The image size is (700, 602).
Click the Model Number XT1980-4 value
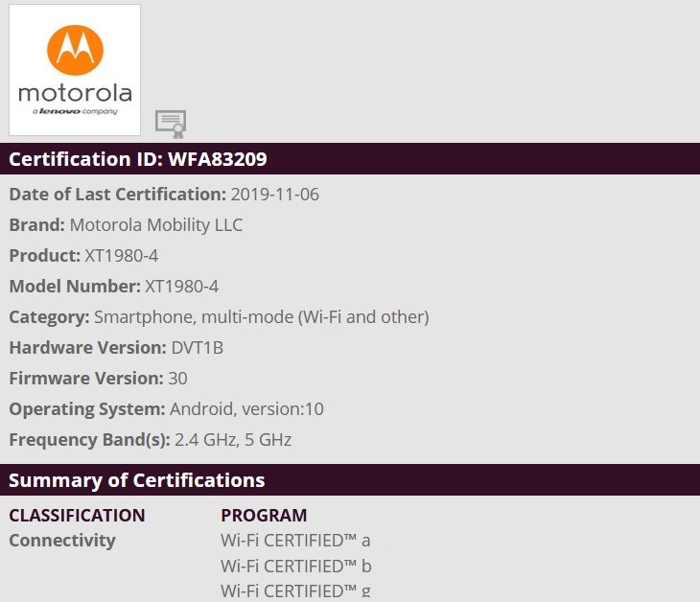pos(182,287)
